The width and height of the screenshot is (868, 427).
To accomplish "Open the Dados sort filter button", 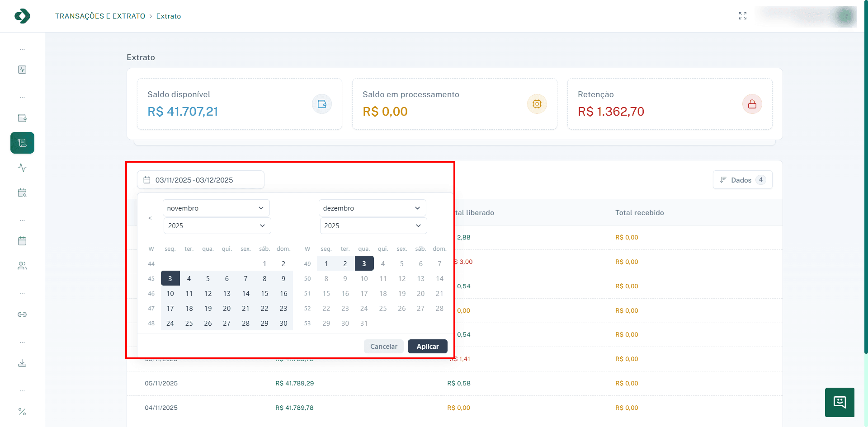I will (742, 180).
